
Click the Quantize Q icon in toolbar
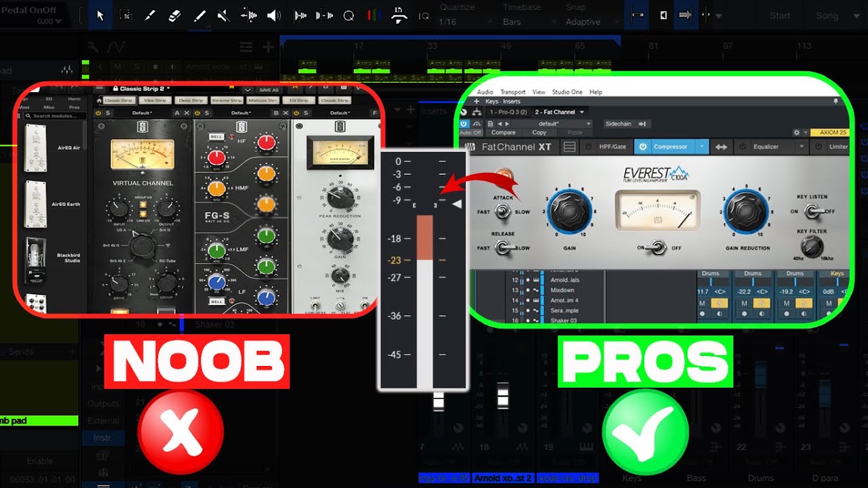349,16
